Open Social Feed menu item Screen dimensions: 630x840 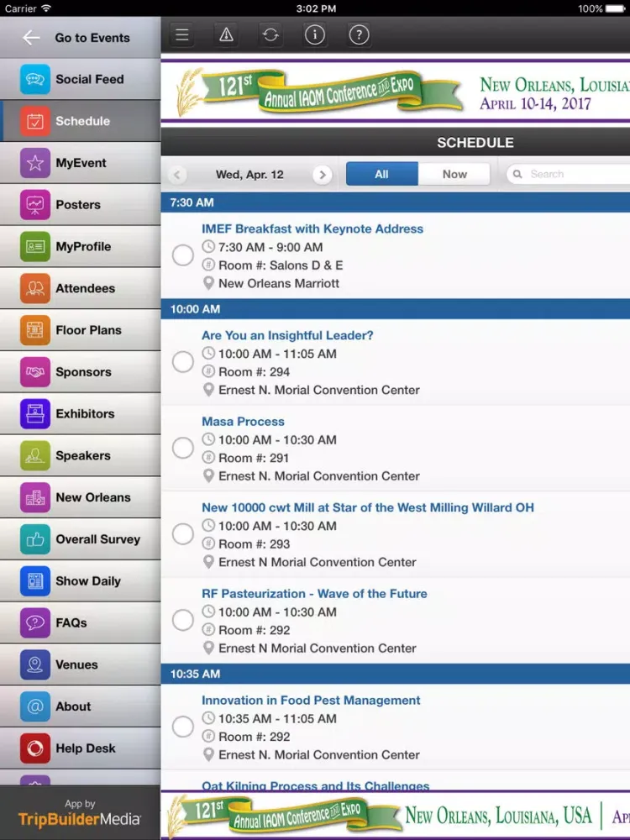(81, 79)
